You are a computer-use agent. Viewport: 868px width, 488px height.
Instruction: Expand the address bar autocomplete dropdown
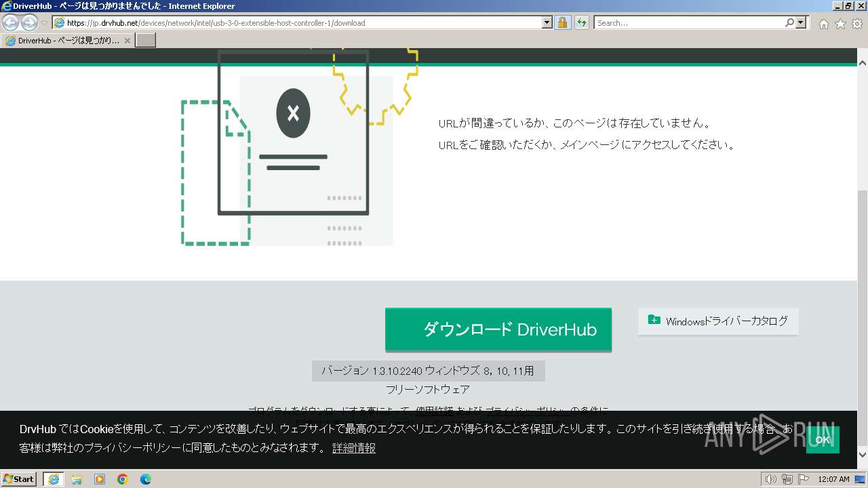tap(547, 22)
